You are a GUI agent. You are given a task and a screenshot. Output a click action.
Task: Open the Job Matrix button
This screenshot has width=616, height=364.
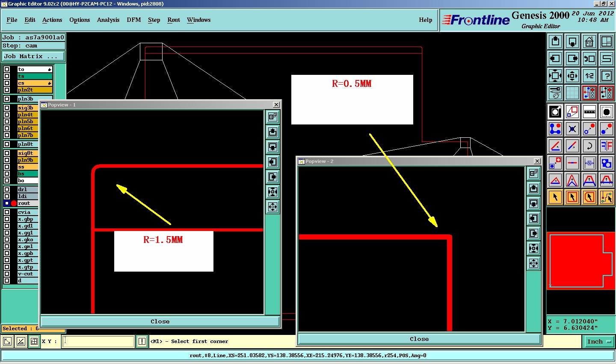[x=33, y=56]
